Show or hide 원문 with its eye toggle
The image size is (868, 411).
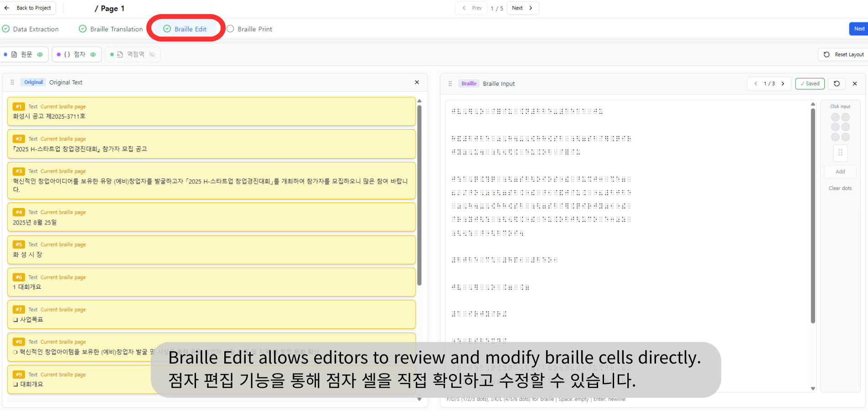[x=40, y=54]
